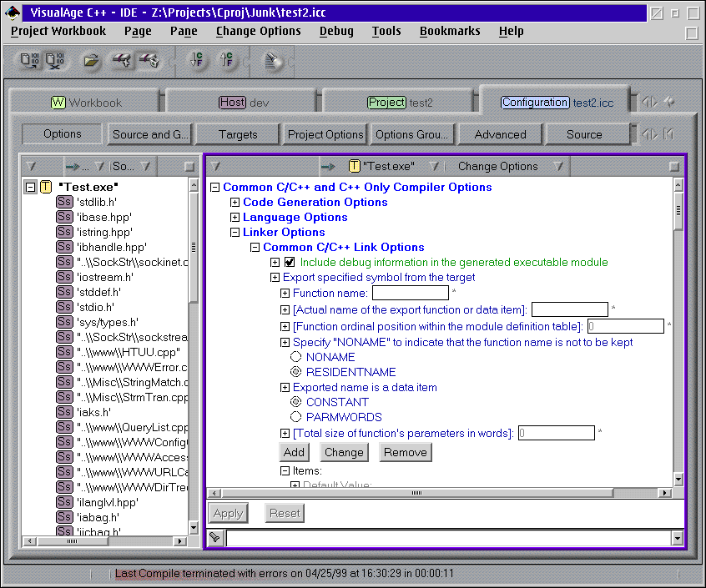This screenshot has height=588, width=706.
Task: Click the Add button
Action: pos(294,452)
